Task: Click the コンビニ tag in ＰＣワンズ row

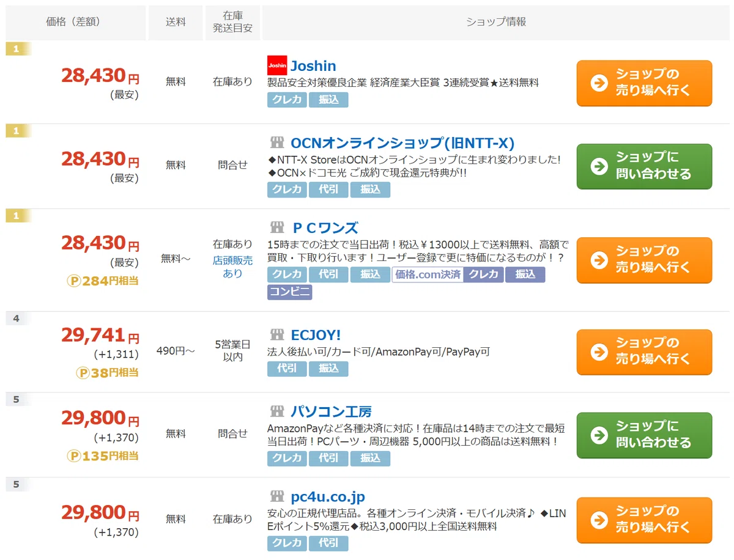Action: tap(289, 292)
